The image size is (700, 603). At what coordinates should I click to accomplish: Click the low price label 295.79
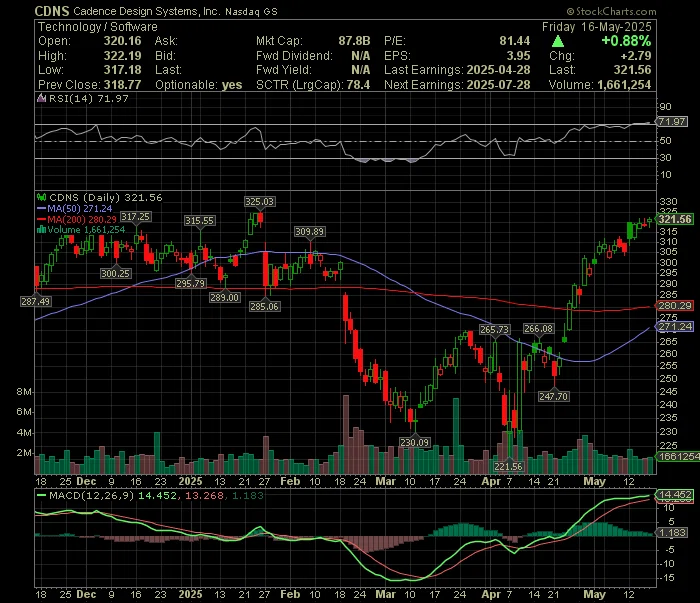191,283
